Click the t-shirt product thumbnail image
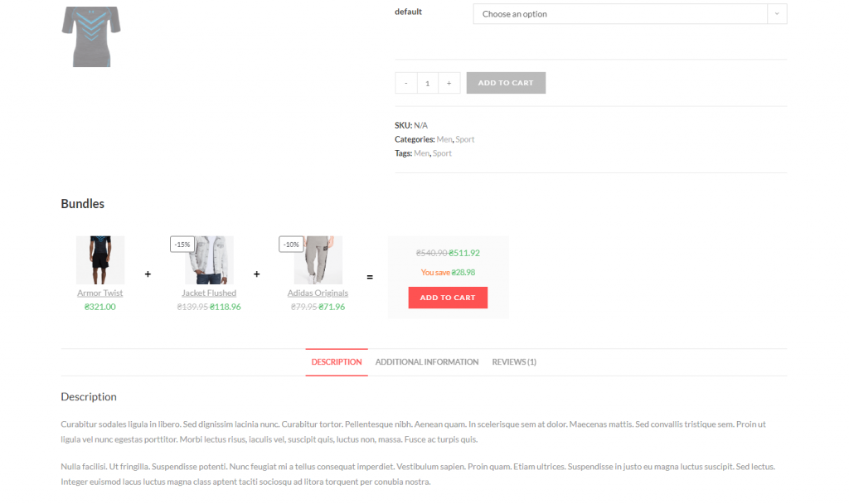The height and width of the screenshot is (504, 849). pos(91,36)
